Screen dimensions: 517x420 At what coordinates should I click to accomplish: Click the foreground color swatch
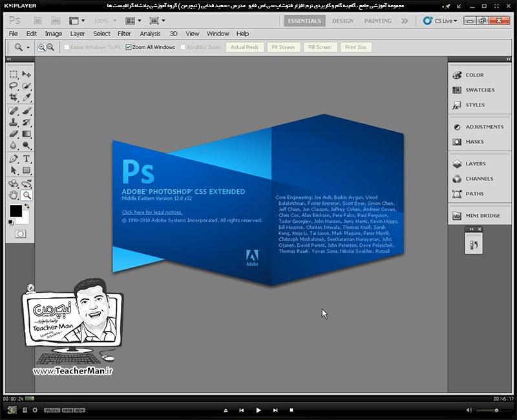[x=15, y=210]
